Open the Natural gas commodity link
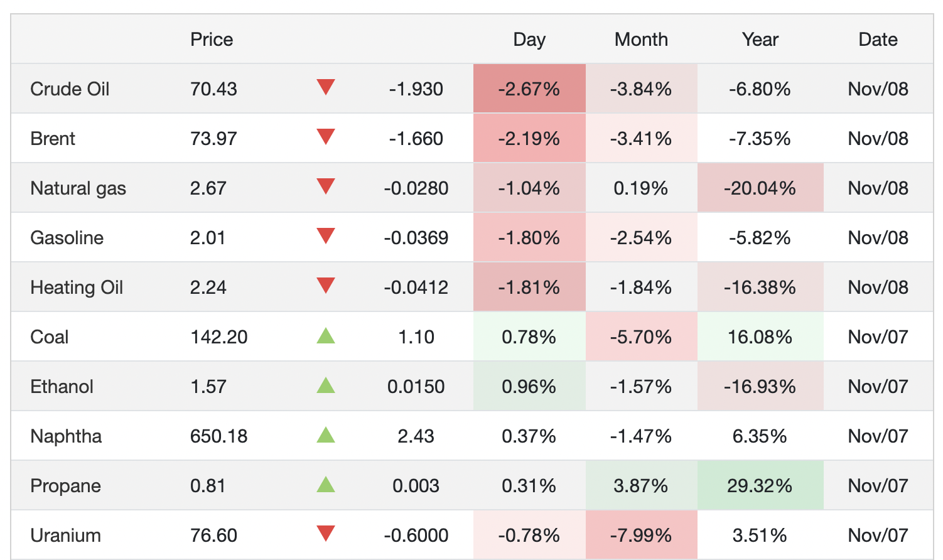This screenshot has width=943, height=560. point(78,188)
